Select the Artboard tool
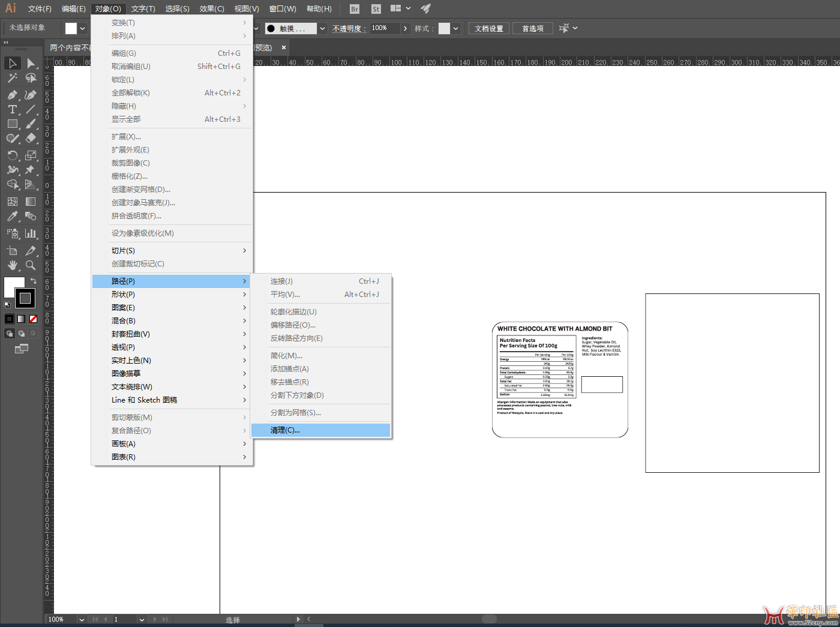 [13, 251]
